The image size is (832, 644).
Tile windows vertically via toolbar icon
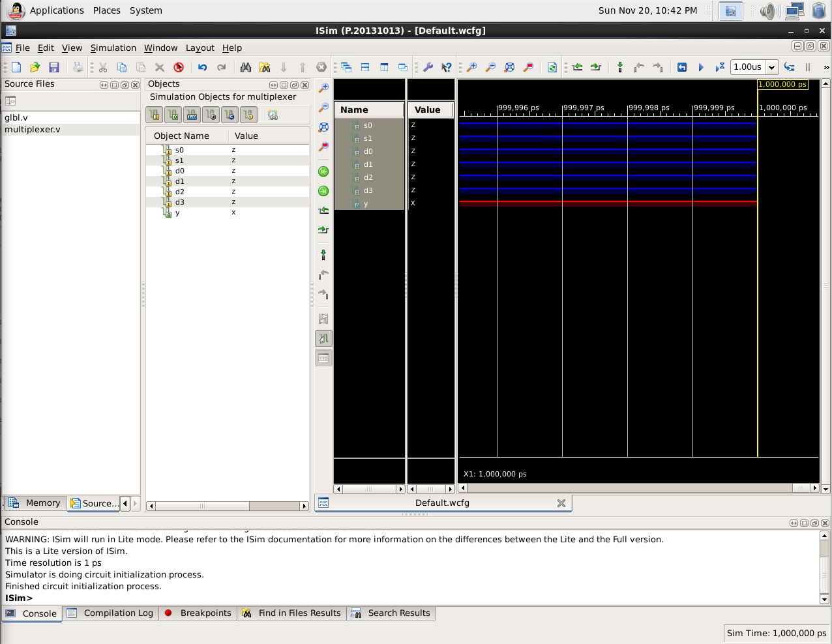384,67
